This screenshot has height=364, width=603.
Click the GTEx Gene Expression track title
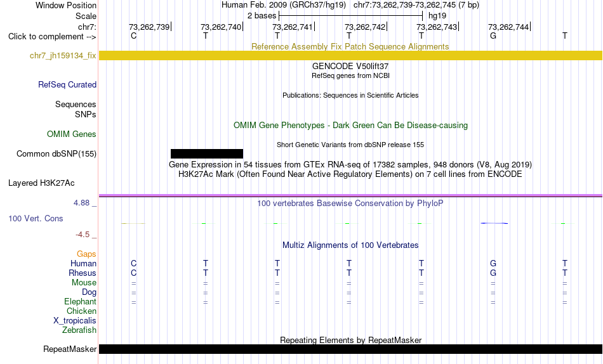tap(350, 164)
